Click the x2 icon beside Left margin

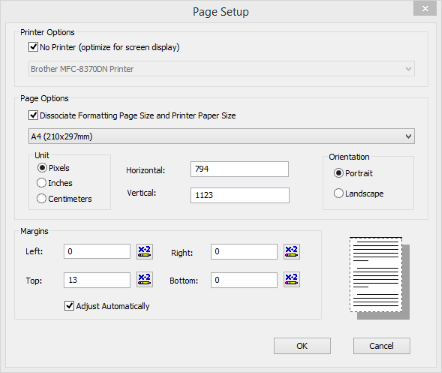(x=145, y=252)
